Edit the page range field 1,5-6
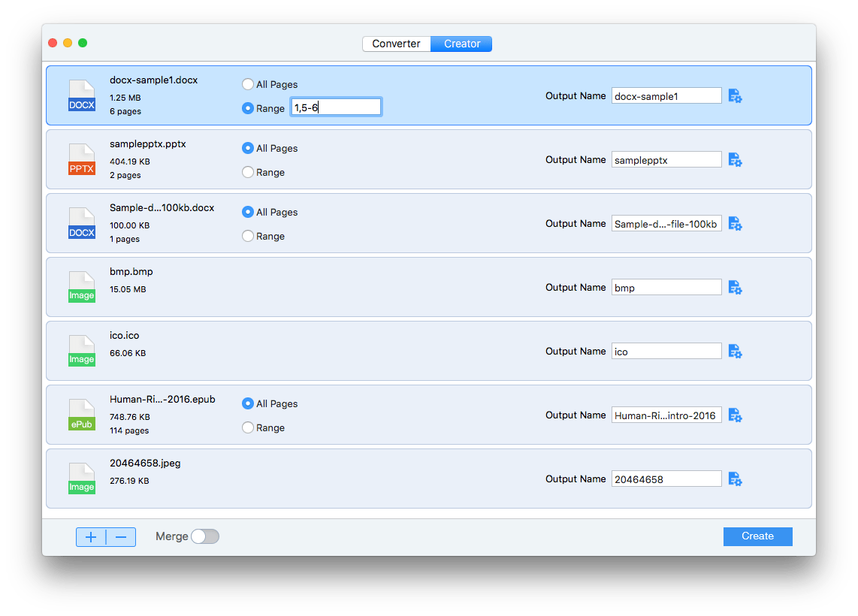The height and width of the screenshot is (616, 858). coord(336,107)
